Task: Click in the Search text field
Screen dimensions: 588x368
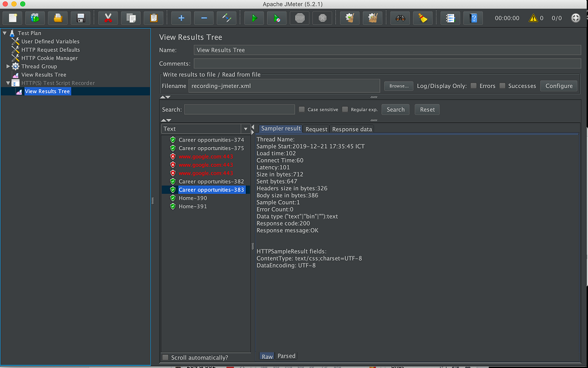Action: point(239,109)
